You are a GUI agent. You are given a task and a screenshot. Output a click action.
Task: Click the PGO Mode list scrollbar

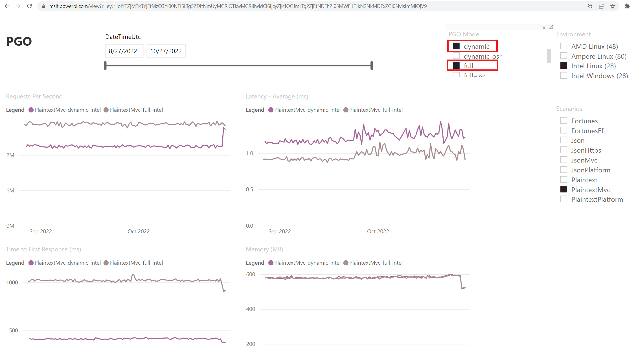(549, 56)
